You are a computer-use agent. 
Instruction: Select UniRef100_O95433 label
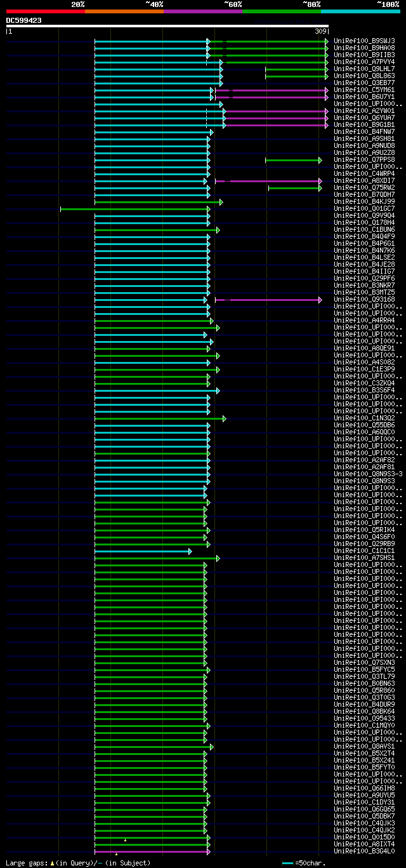tap(364, 718)
